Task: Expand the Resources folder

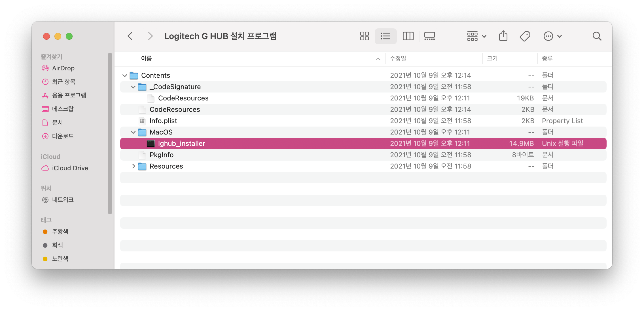Action: (133, 166)
